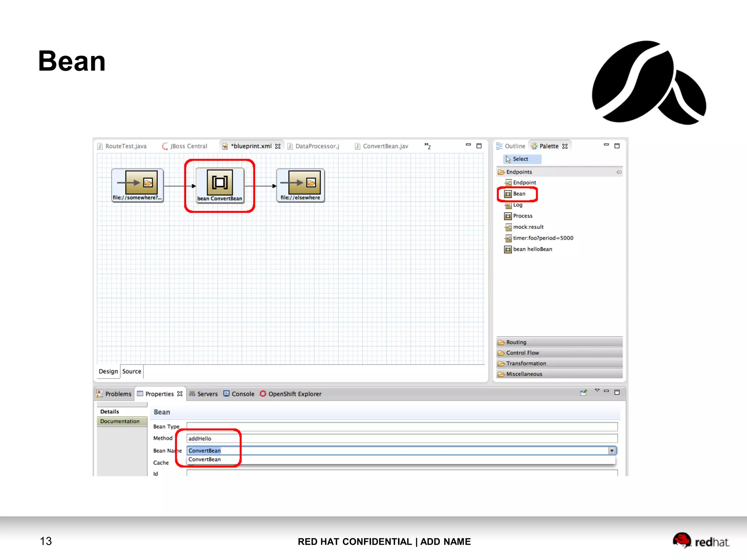Minimize the editor area
The width and height of the screenshot is (747, 560).
(x=468, y=145)
